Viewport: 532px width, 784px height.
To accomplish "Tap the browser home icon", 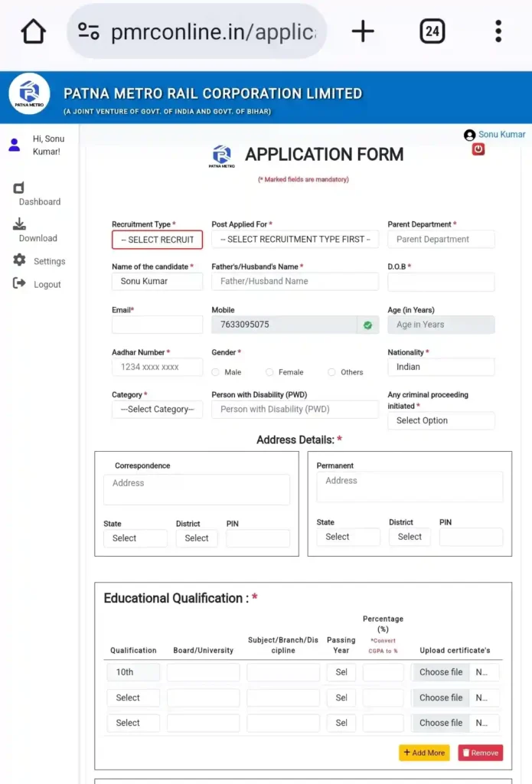I will (34, 31).
